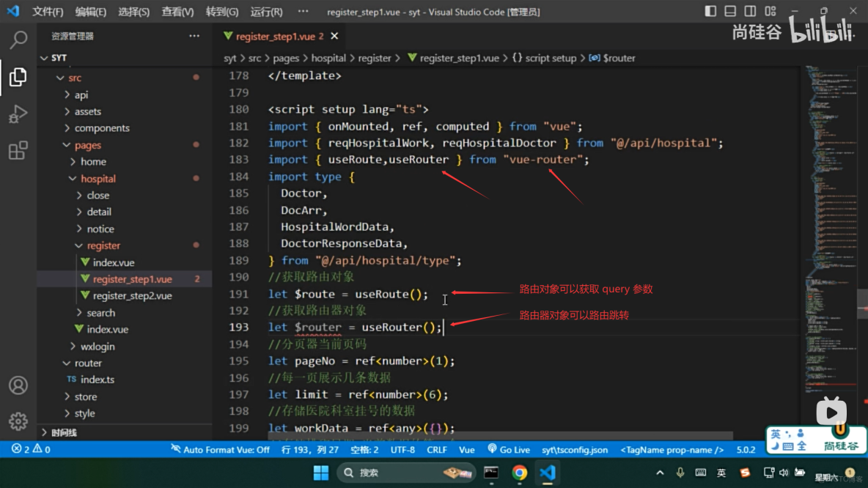This screenshot has width=868, height=488.
Task: Open the Accounts icon
Action: (x=18, y=385)
